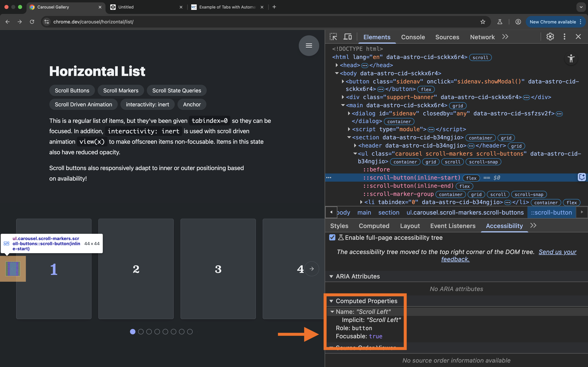Click the Scroll Markers tag button
This screenshot has height=367, width=588.
(121, 91)
